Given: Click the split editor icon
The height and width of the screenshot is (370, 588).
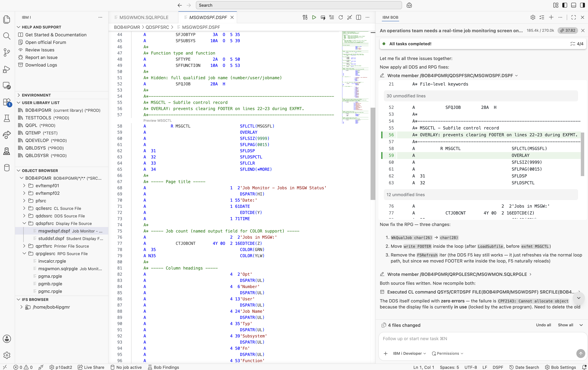Looking at the screenshot, I should pyautogui.click(x=358, y=17).
